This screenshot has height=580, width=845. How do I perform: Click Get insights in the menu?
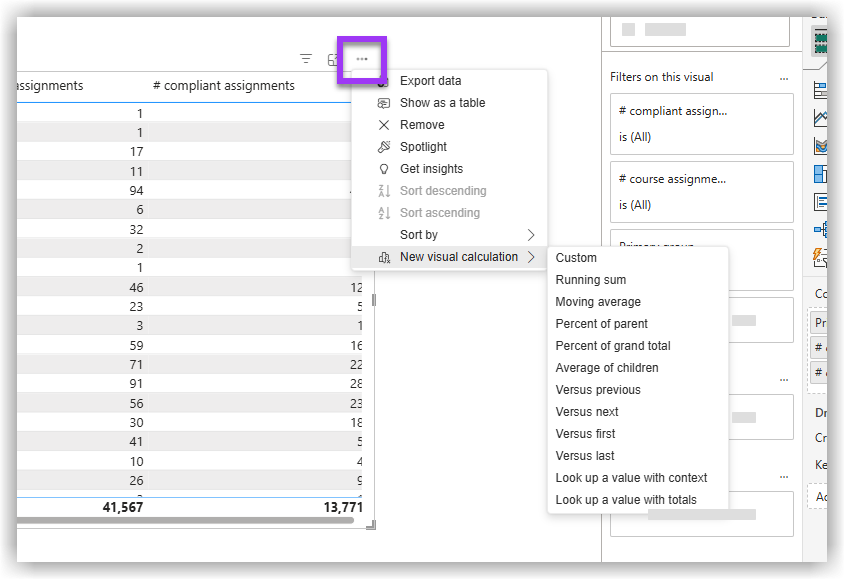pos(435,168)
